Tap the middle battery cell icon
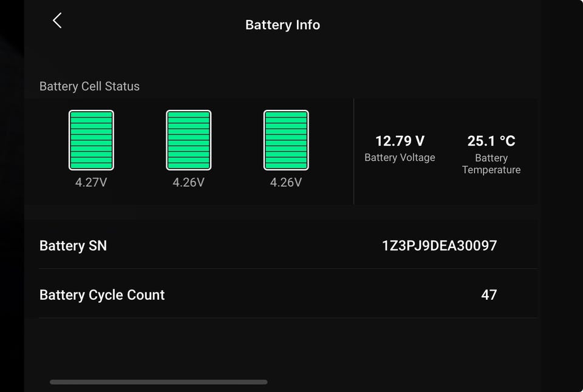Image resolution: width=583 pixels, height=392 pixels. (x=188, y=140)
